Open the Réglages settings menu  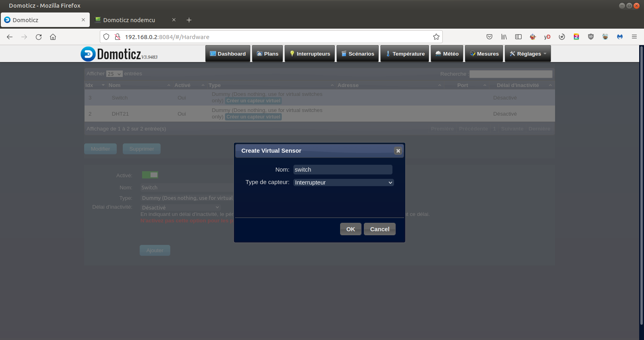528,54
